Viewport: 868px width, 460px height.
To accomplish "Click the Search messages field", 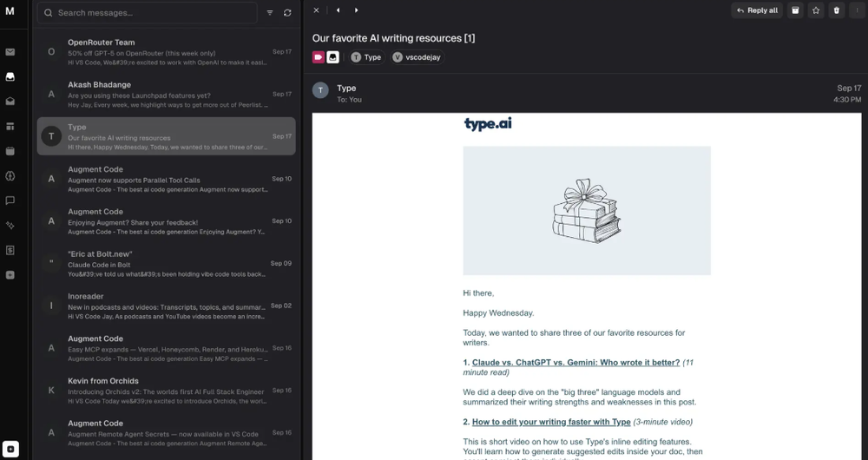I will [x=148, y=13].
